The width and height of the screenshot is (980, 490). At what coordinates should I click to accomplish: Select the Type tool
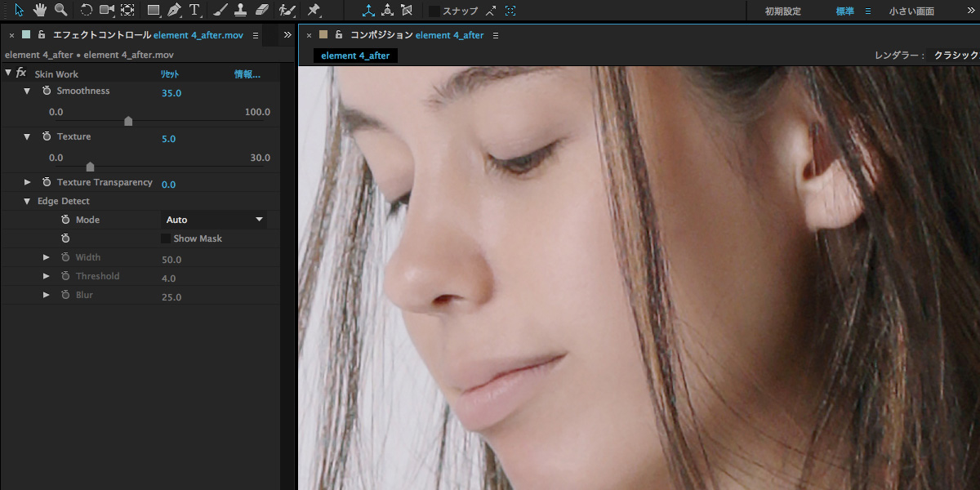[x=194, y=11]
